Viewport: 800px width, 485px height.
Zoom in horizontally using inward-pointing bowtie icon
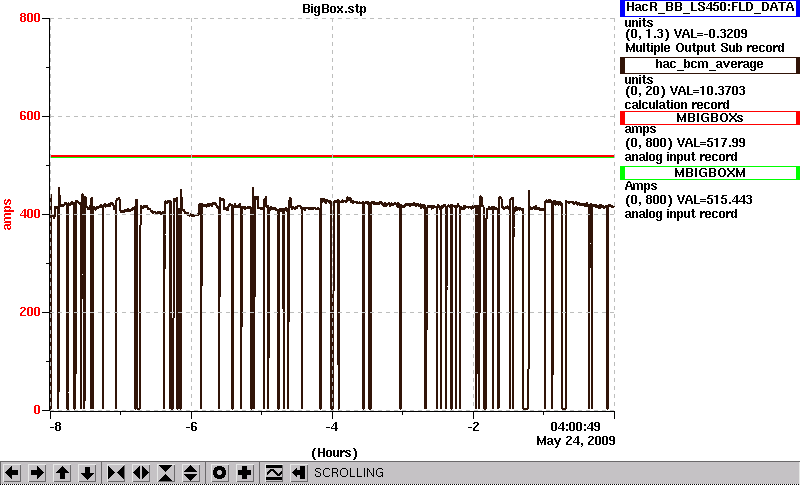click(116, 473)
